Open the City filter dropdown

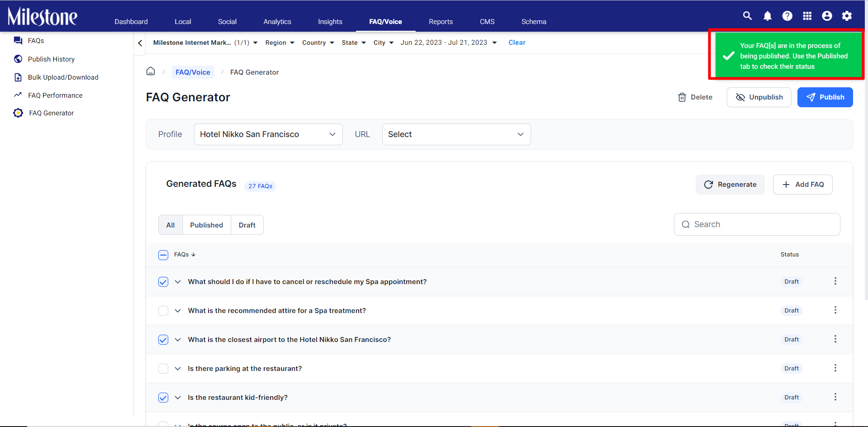384,43
